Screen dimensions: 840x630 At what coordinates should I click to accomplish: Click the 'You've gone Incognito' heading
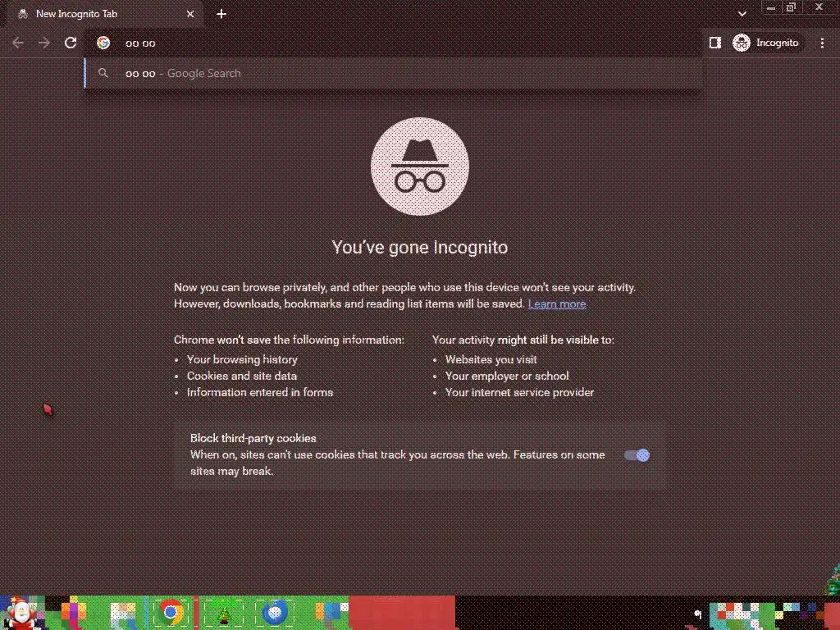[420, 247]
